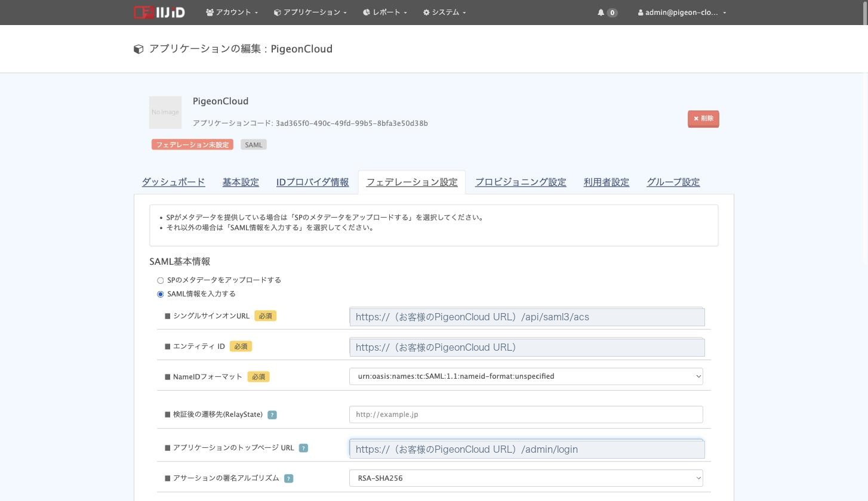Screen dimensions: 868x501
Task: Click the シングルサインオンURL input field
Action: 527,317
